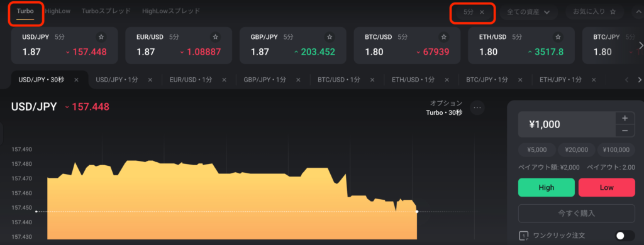Star the ETH/USD asset card
Viewport: 644px width, 245px height.
pyautogui.click(x=558, y=37)
